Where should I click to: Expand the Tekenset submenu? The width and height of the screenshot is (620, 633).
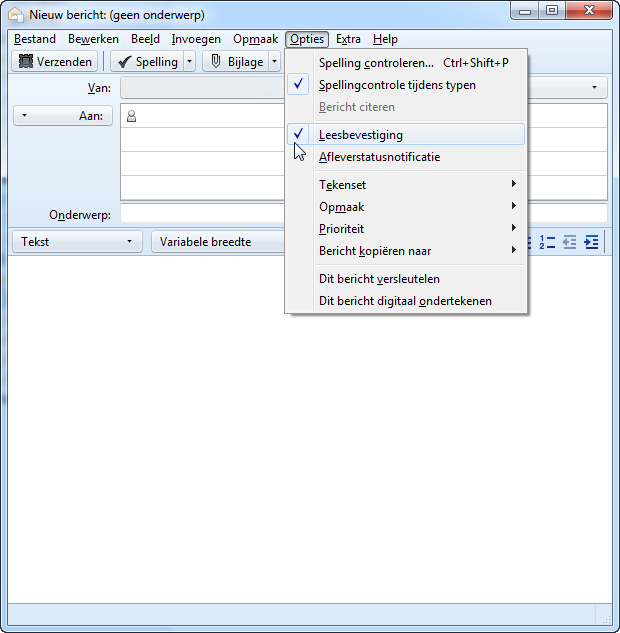[406, 185]
